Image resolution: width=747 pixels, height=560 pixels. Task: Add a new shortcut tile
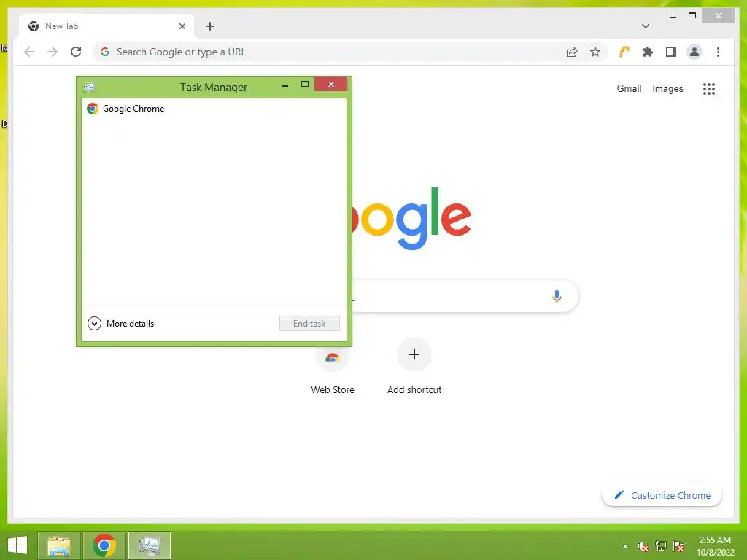tap(414, 367)
